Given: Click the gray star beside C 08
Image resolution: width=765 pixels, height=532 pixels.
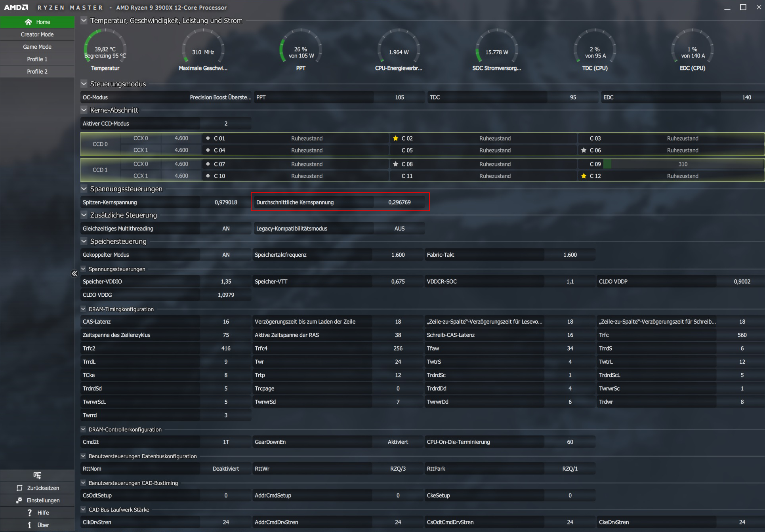Looking at the screenshot, I should pos(395,164).
